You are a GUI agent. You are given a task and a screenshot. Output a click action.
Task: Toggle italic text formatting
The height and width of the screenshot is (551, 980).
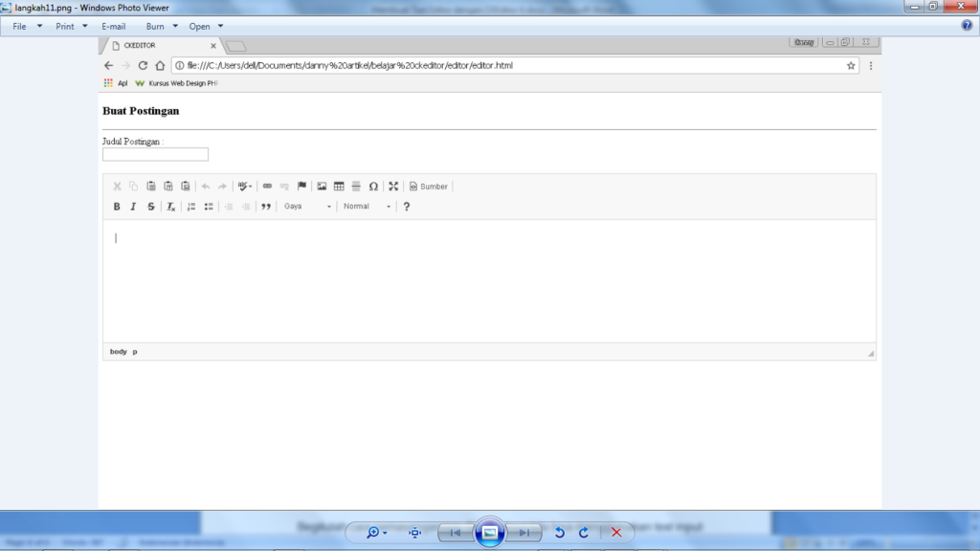[132, 207]
